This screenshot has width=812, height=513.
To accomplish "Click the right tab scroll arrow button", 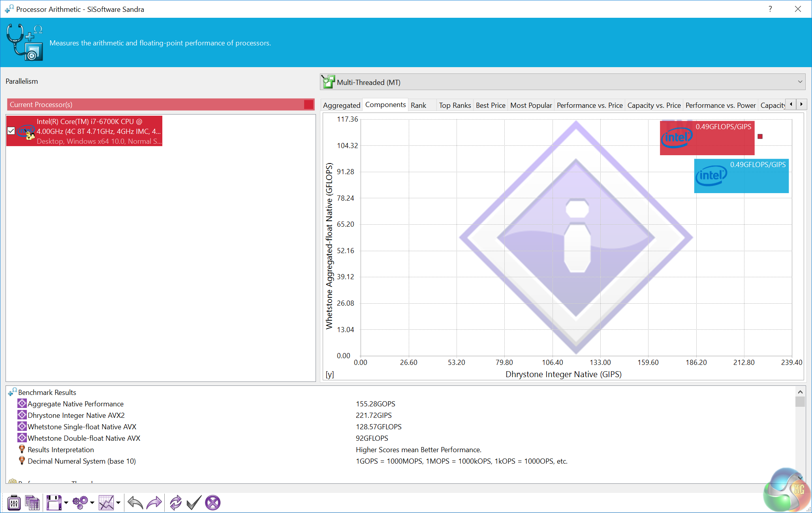I will [801, 104].
